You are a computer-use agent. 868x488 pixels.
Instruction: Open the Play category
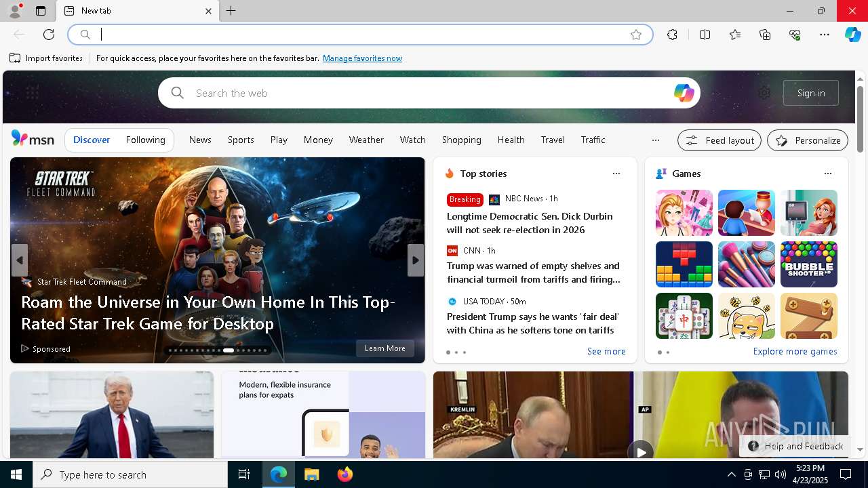click(x=279, y=140)
